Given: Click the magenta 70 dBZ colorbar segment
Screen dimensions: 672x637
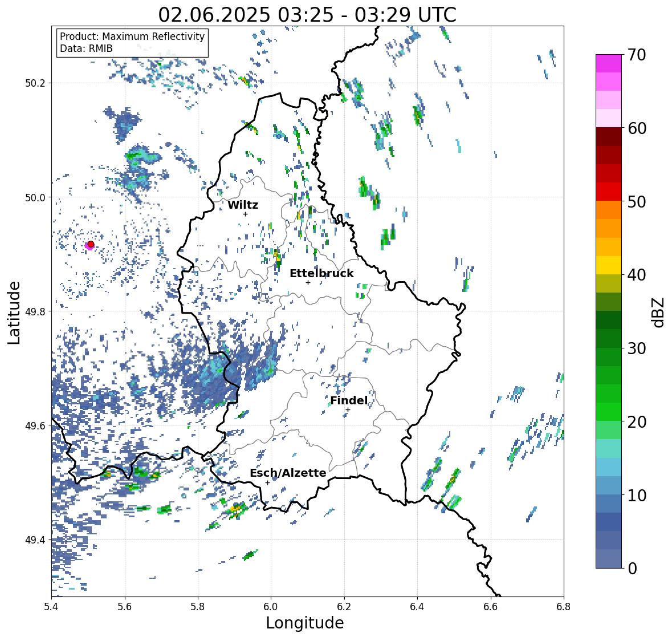Looking at the screenshot, I should point(609,63).
